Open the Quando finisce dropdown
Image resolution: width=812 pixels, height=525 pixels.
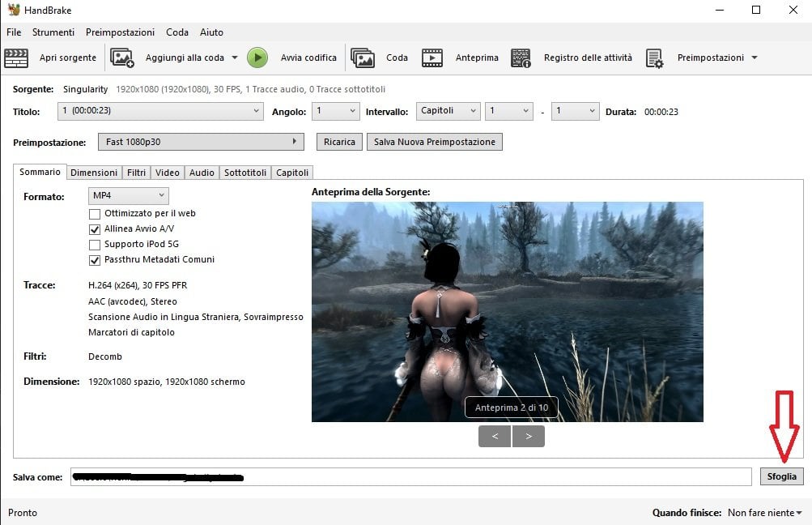click(x=764, y=513)
